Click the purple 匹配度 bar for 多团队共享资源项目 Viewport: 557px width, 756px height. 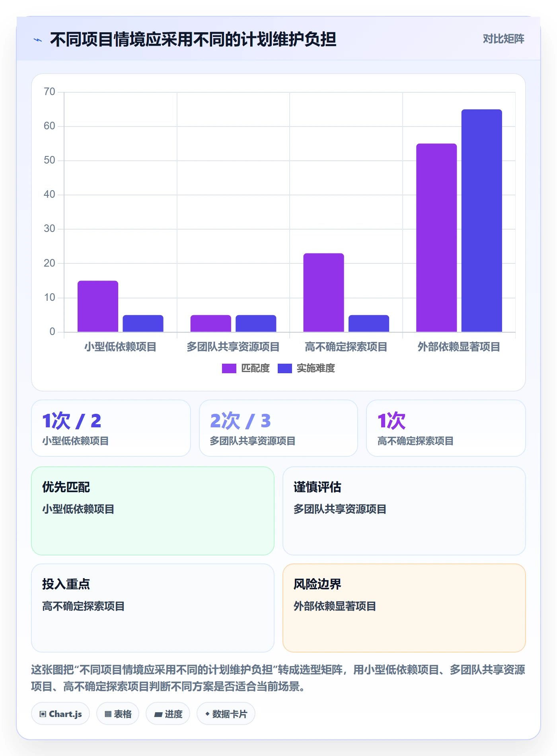pos(210,323)
